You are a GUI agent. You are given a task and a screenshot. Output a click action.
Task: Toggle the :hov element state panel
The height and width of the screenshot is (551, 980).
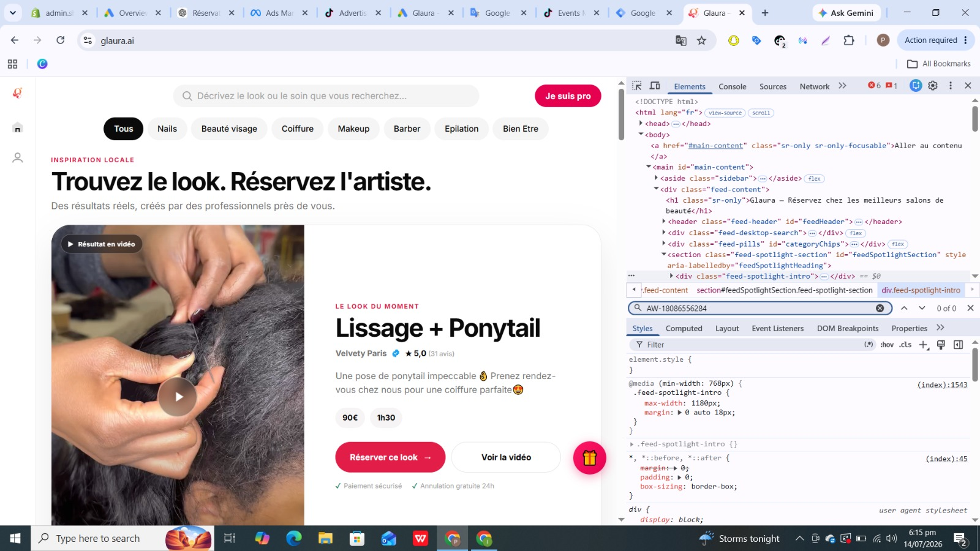coord(887,345)
